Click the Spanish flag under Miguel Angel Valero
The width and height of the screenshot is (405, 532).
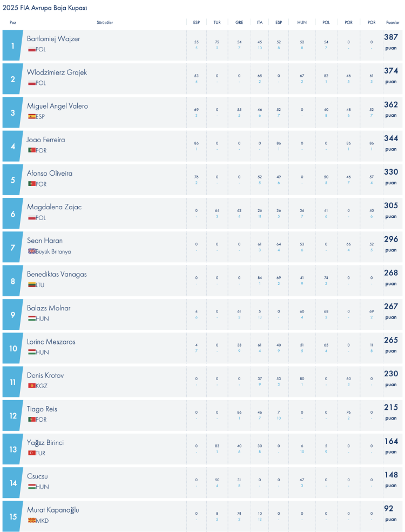(32, 117)
